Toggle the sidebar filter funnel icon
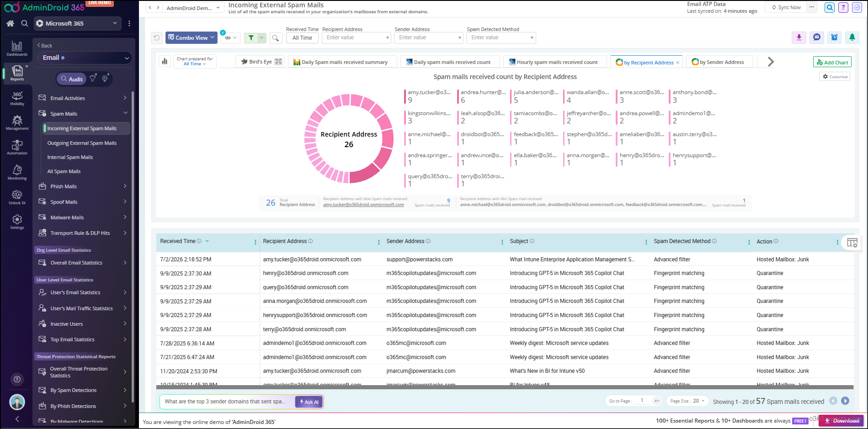 coord(93,79)
